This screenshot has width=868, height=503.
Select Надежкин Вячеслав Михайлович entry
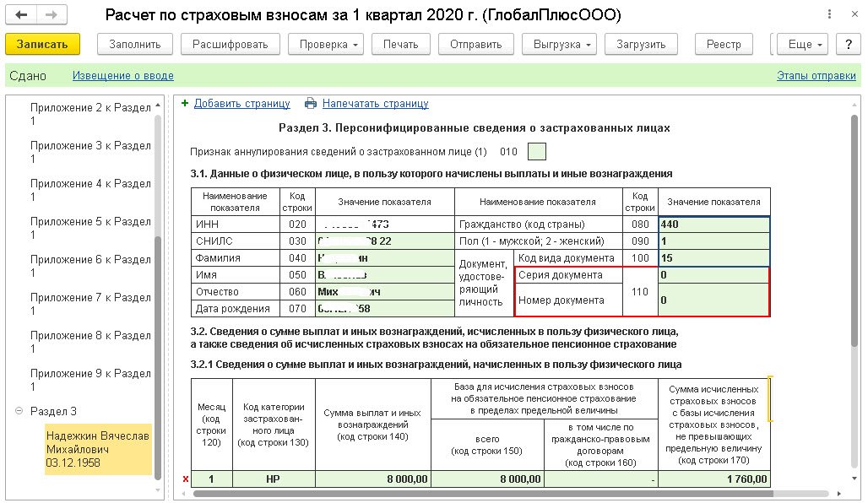(98, 449)
